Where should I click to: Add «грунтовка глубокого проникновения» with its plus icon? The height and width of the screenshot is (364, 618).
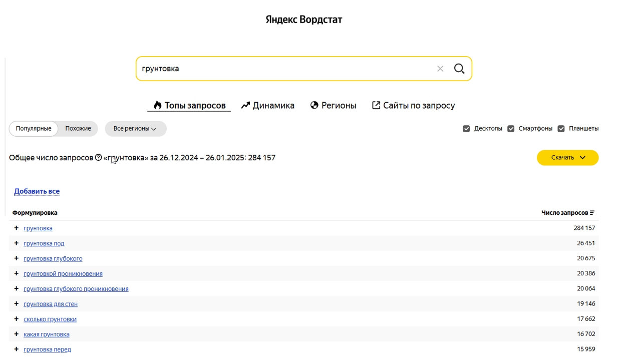click(17, 289)
